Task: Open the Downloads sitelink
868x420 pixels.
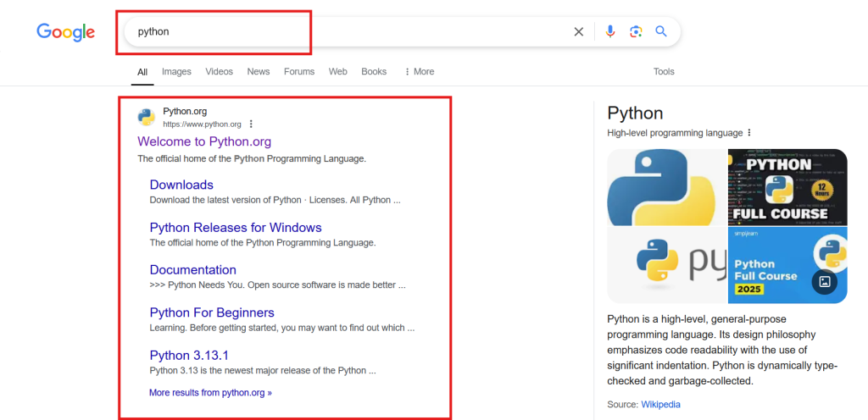Action: pyautogui.click(x=181, y=185)
